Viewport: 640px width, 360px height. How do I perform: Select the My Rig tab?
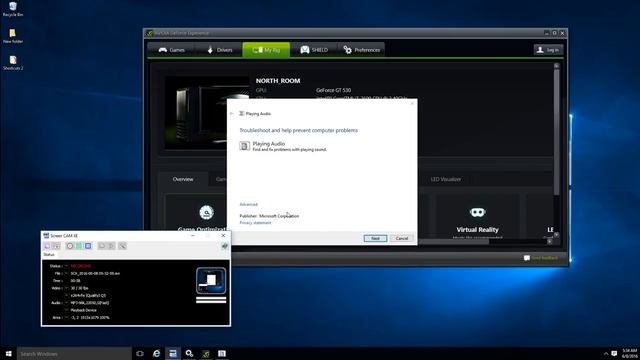click(x=266, y=50)
